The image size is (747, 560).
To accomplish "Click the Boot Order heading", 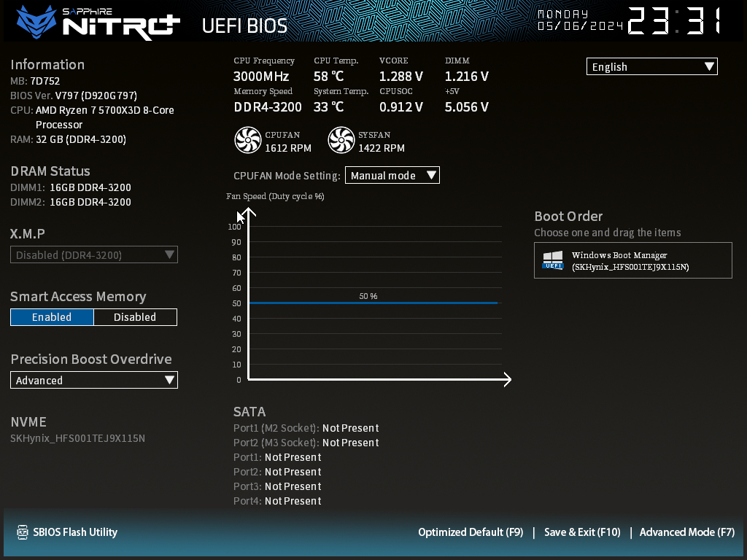I will click(568, 216).
